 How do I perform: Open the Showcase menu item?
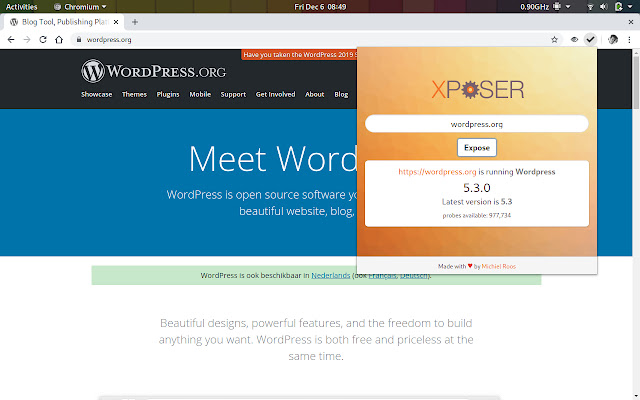(x=96, y=94)
